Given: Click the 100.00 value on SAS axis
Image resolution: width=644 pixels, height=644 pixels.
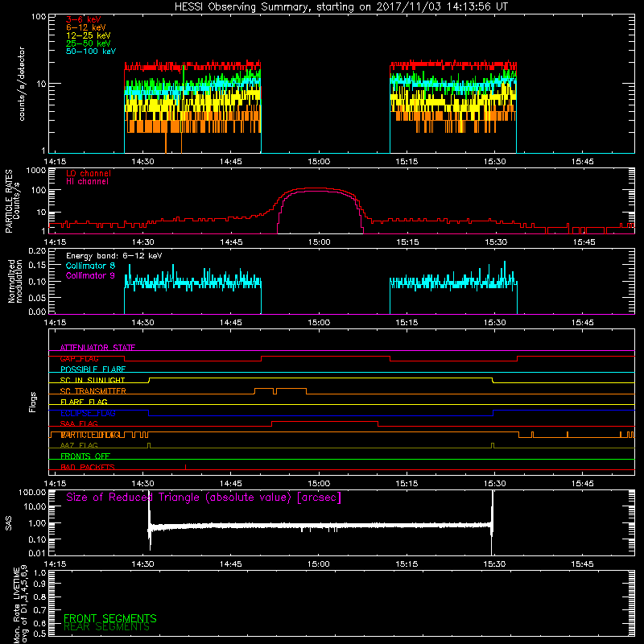Looking at the screenshot, I should coord(32,493).
